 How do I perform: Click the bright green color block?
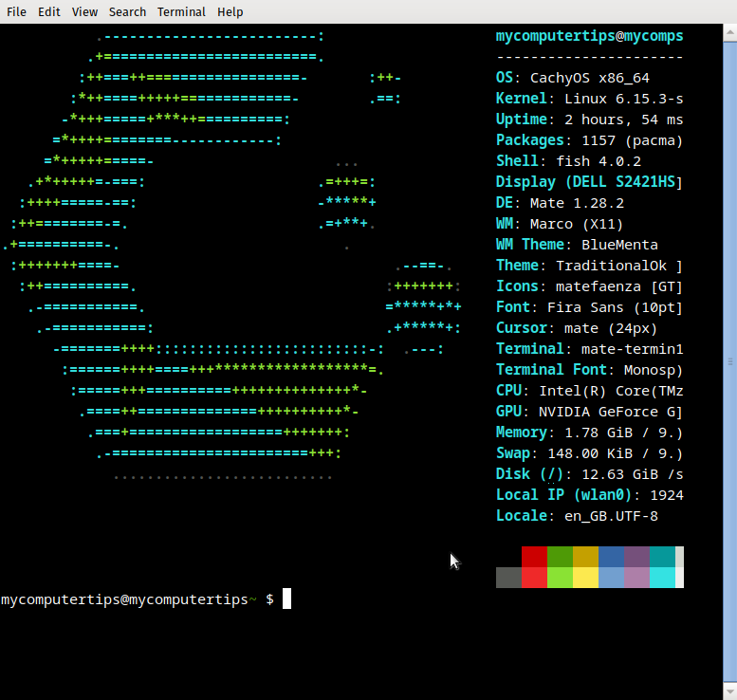(x=560, y=578)
